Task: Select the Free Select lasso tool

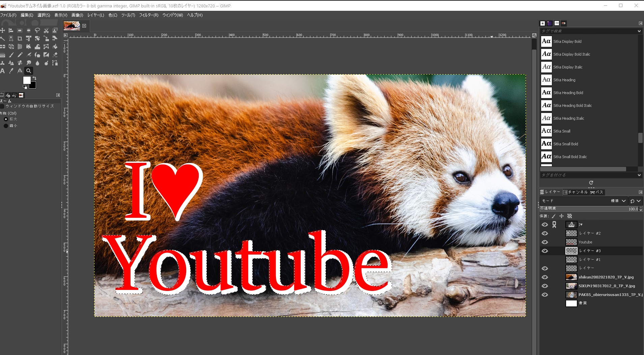Action: 37,30
